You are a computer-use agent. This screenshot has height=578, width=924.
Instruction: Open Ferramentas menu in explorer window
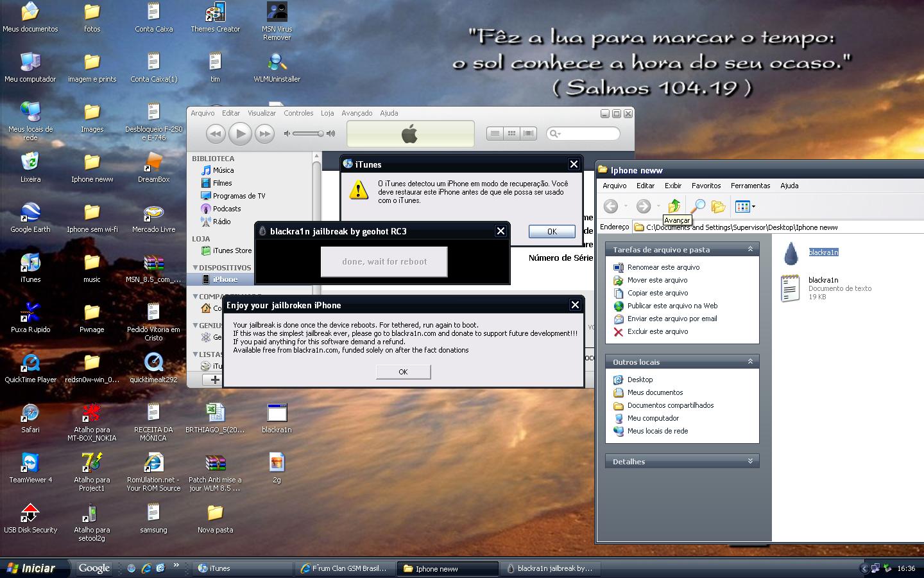[750, 186]
